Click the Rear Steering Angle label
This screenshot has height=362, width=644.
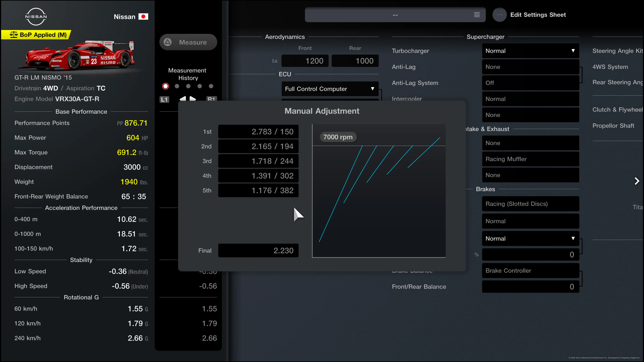(618, 82)
